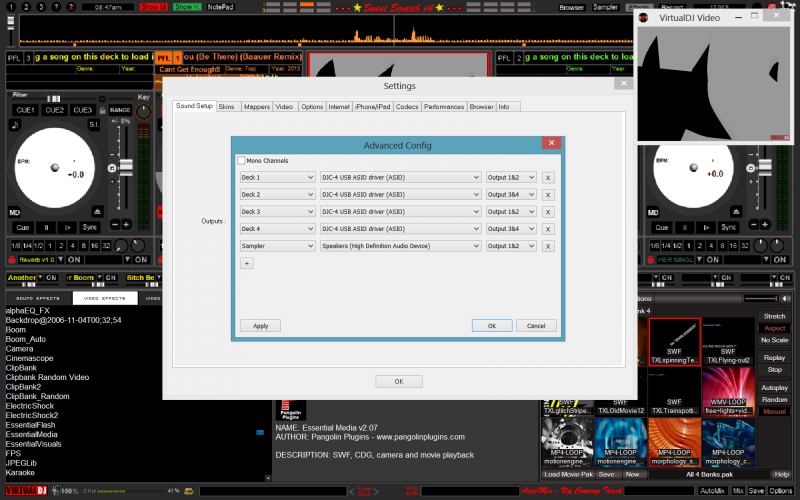
Task: Click the pitch reset icon beside left pitch fader
Action: click(x=112, y=168)
